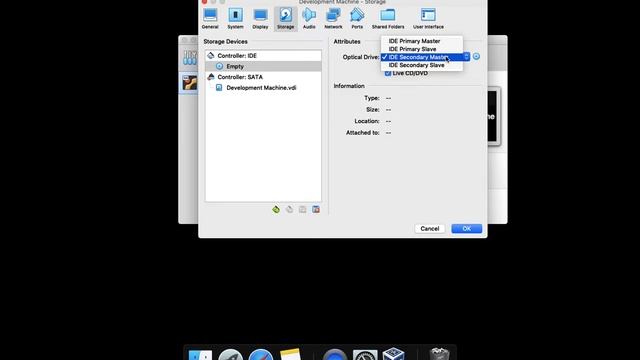Open the Trash in the Dock
The width and height of the screenshot is (640, 360).
click(440, 354)
